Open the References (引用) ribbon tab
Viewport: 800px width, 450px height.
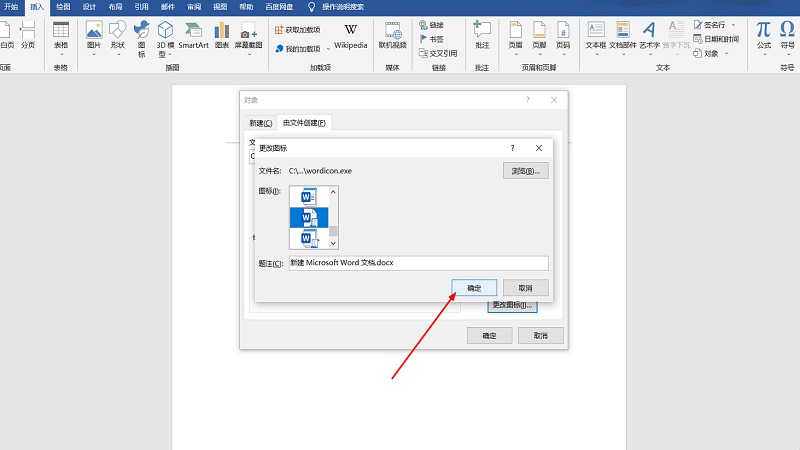tap(141, 7)
